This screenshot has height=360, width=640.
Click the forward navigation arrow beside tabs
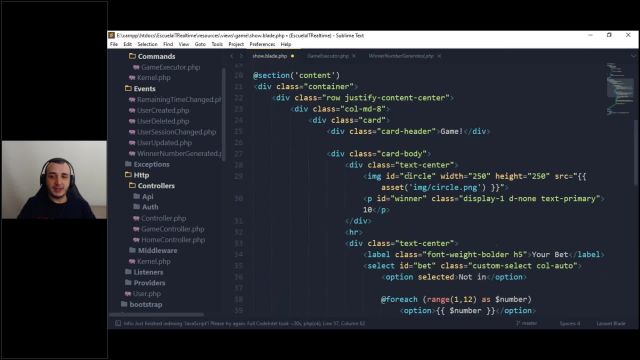[x=241, y=56]
